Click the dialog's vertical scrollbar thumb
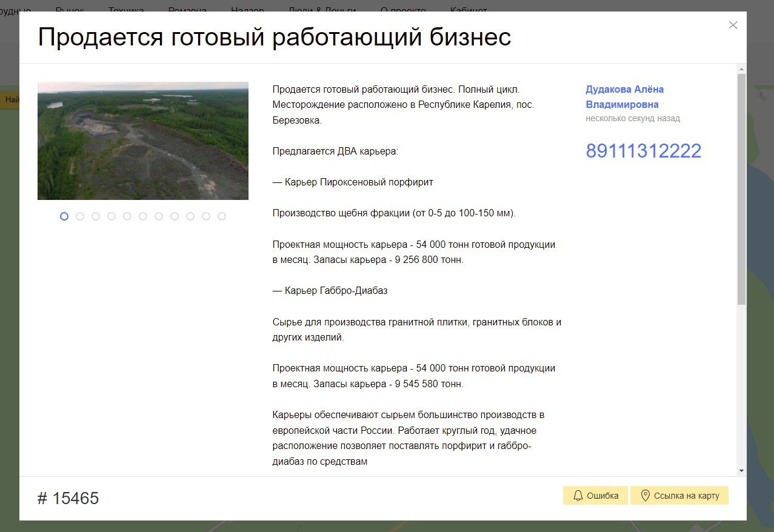The width and height of the screenshot is (774, 532). point(741,188)
